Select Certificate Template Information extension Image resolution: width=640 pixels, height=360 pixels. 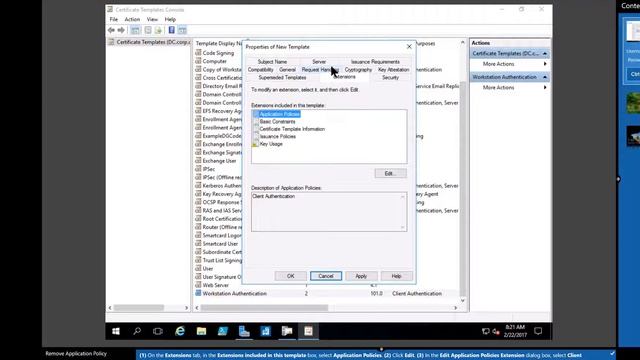point(292,129)
